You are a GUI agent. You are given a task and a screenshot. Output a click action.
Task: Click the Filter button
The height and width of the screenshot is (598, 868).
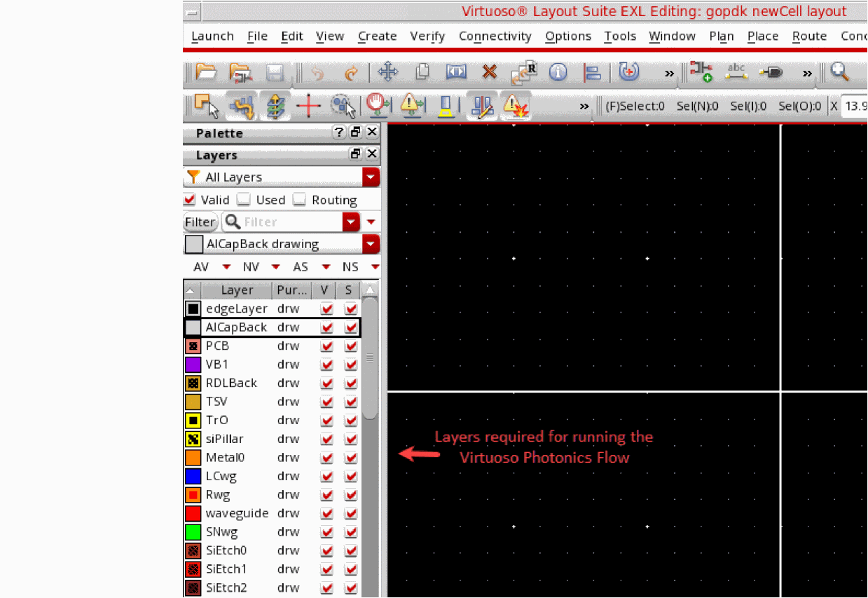coord(200,222)
